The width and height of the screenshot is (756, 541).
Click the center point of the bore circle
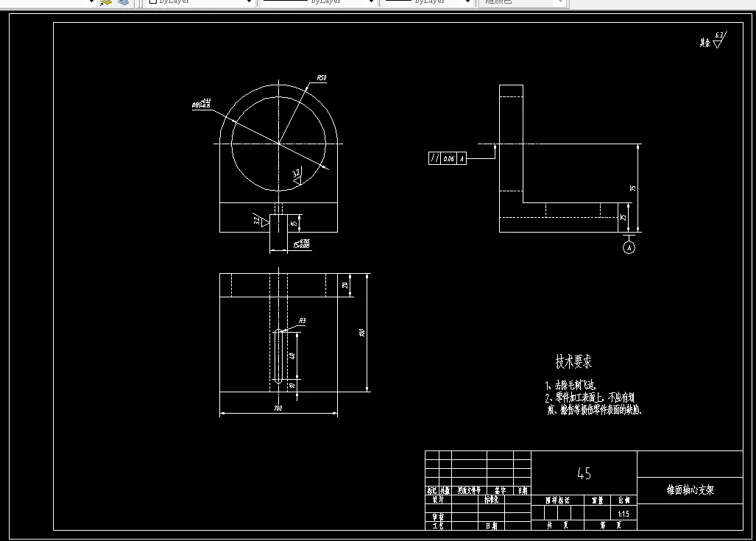(x=279, y=144)
